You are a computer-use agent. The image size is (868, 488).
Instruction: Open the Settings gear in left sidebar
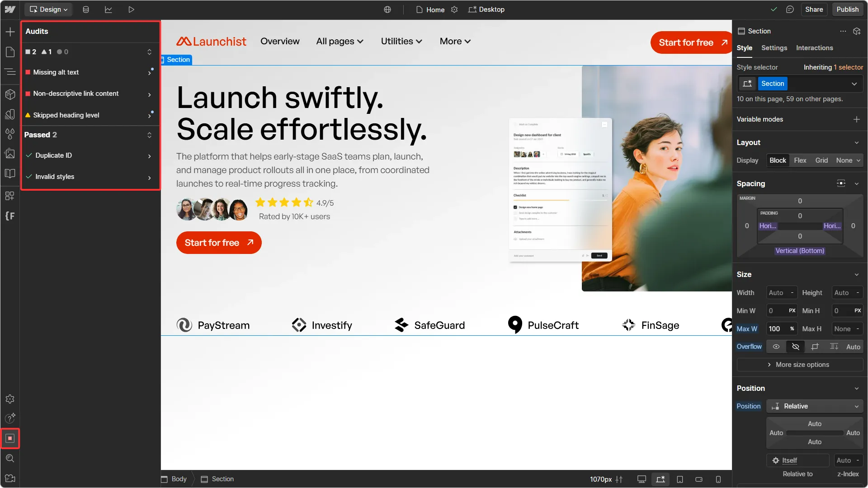(10, 399)
